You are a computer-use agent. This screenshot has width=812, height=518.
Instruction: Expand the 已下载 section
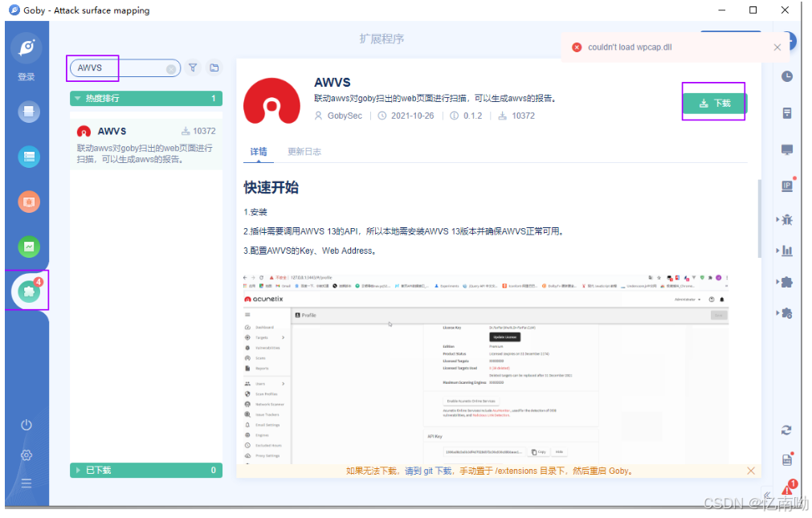point(146,471)
